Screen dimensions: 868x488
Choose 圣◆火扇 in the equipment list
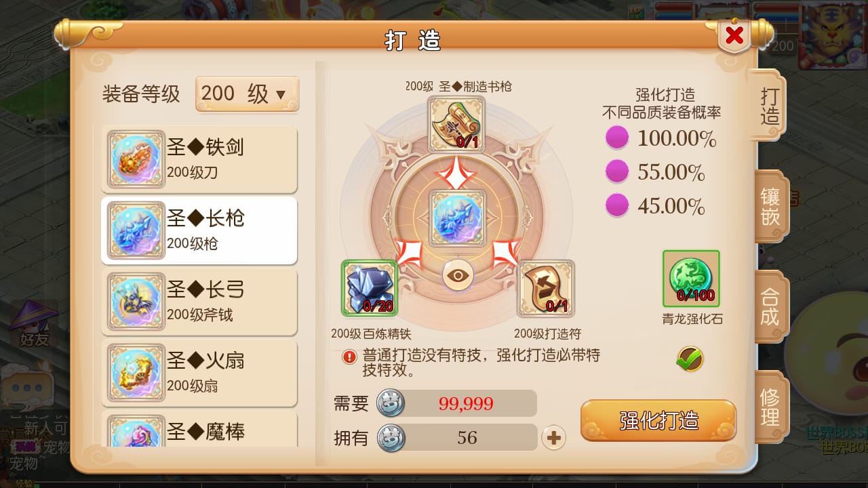tap(199, 373)
